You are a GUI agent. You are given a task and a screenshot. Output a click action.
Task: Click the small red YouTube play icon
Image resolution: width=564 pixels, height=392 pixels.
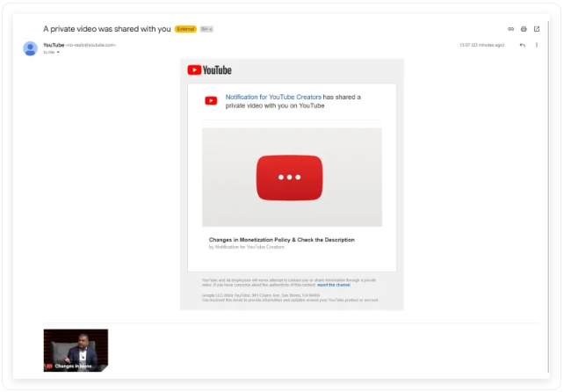pos(211,101)
